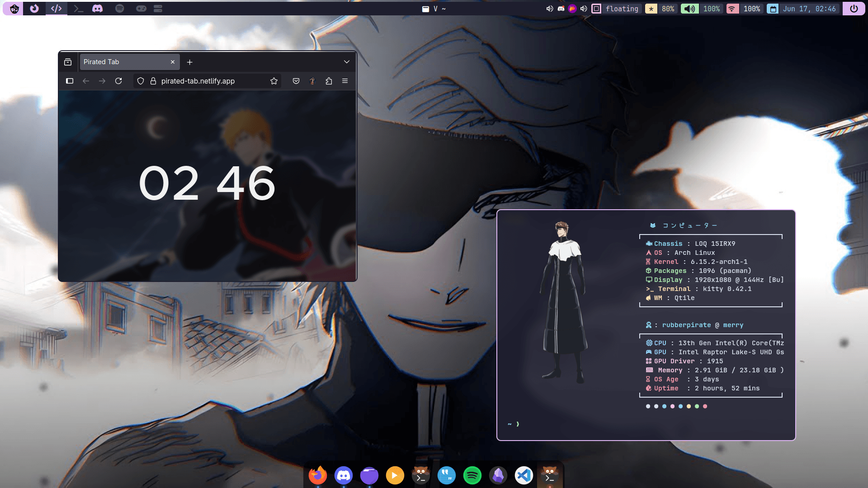The image size is (868, 488).
Task: Close the 'Pirated Tab' tab
Action: pos(173,62)
